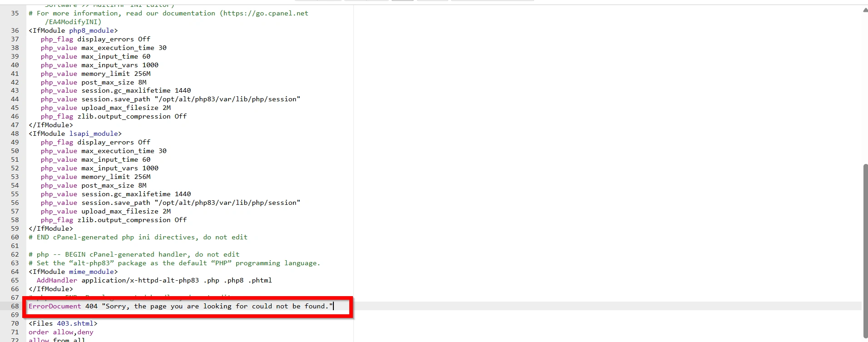Click line number 68 in the gutter
The image size is (868, 342).
[x=15, y=306]
